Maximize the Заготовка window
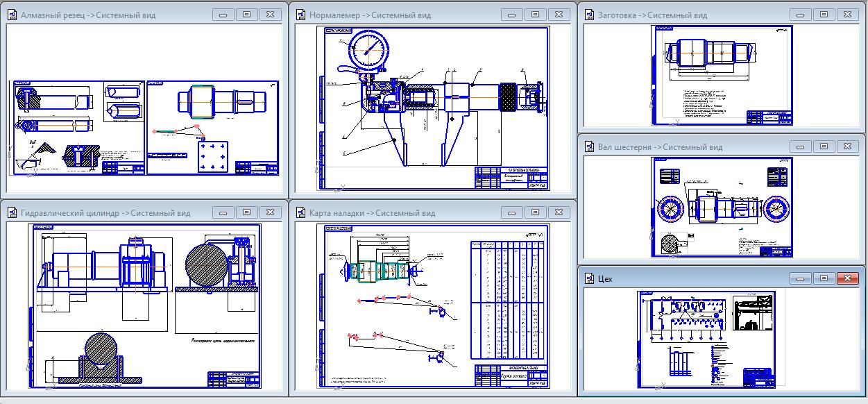Screen dimensions: 868x404 [824, 14]
